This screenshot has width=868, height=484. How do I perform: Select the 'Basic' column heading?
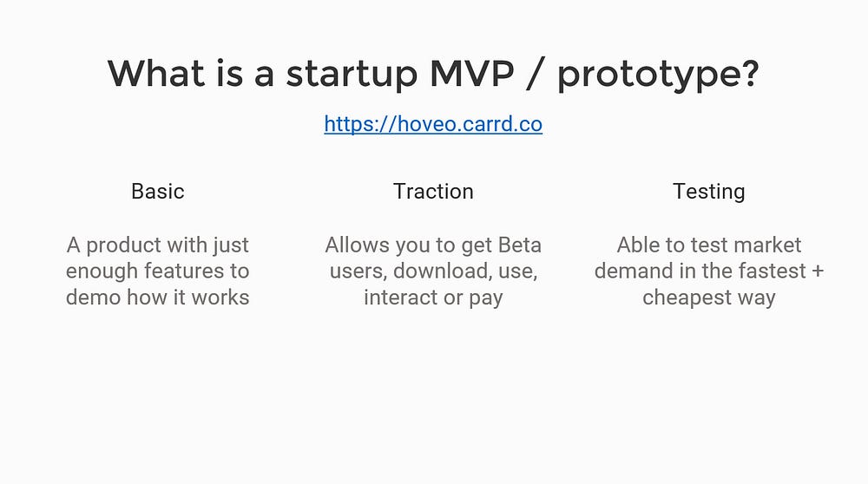158,192
